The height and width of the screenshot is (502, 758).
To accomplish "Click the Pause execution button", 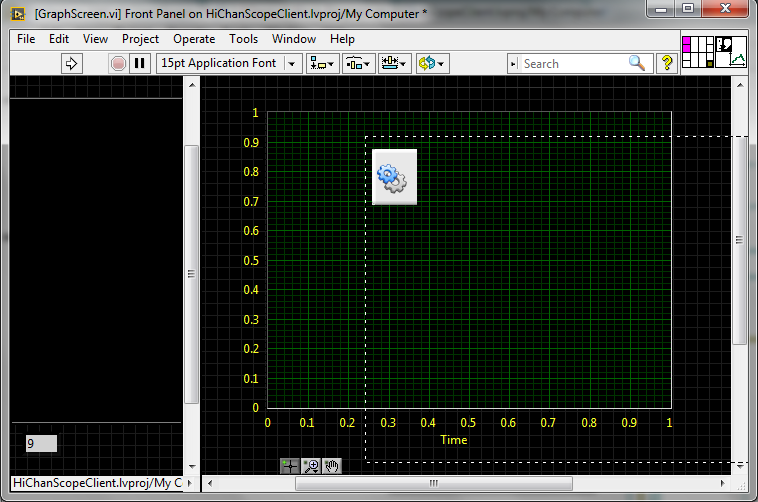I will coord(140,63).
